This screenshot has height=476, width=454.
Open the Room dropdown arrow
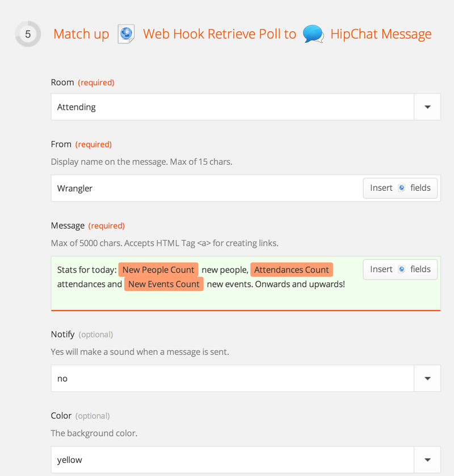[x=427, y=107]
